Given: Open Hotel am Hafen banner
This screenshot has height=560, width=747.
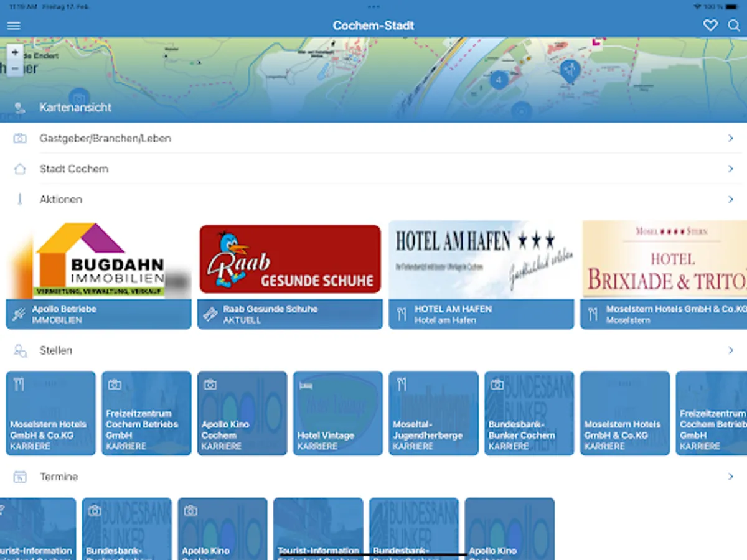Looking at the screenshot, I should [x=481, y=260].
